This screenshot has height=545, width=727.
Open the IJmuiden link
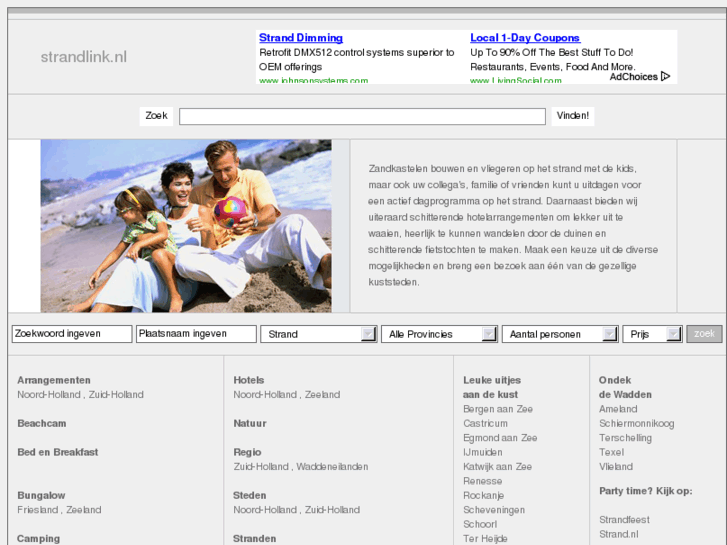pyautogui.click(x=483, y=452)
